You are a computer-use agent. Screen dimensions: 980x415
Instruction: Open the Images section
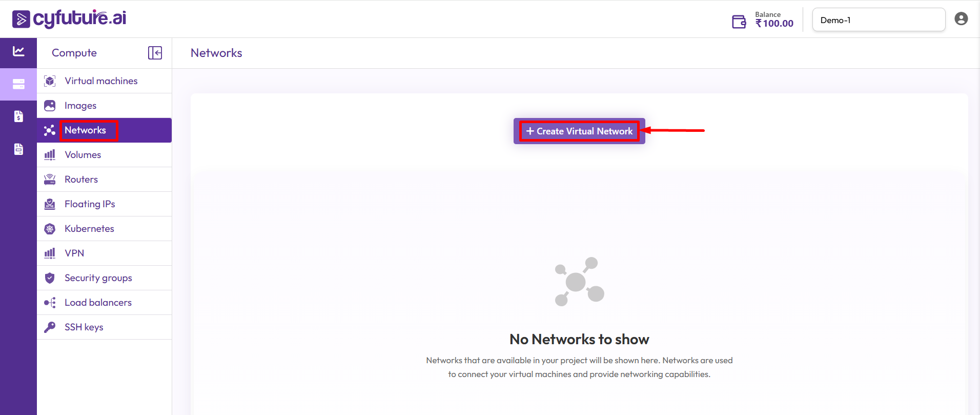(x=80, y=106)
